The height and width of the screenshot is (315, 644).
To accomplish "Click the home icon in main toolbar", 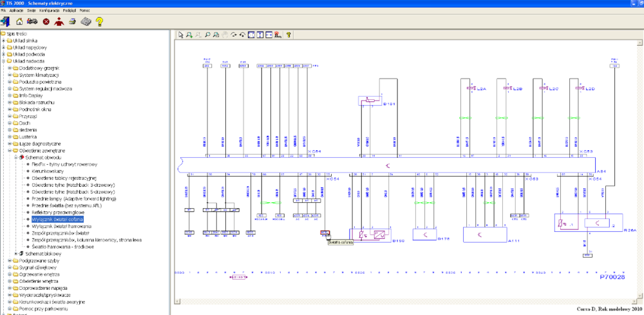I will click(19, 21).
